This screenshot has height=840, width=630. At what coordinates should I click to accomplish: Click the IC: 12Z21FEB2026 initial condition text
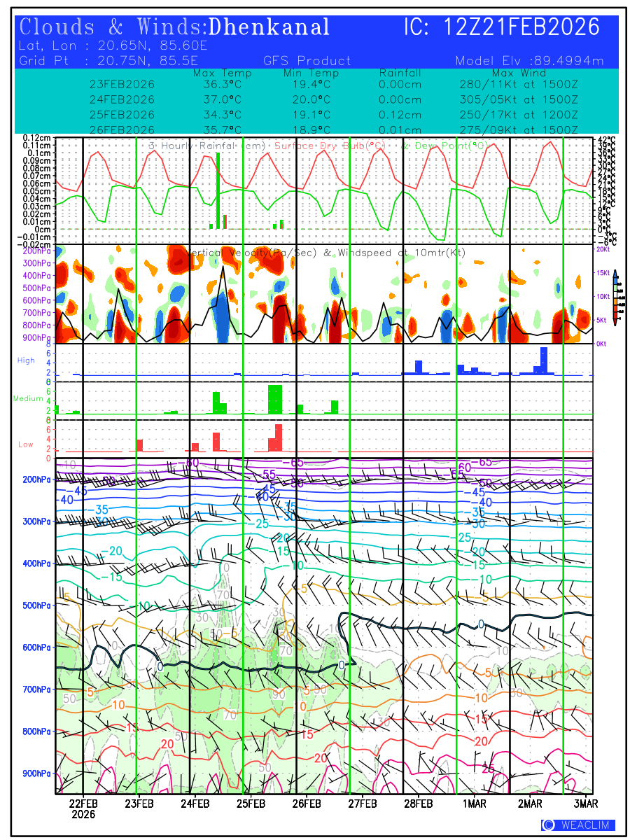click(x=501, y=27)
